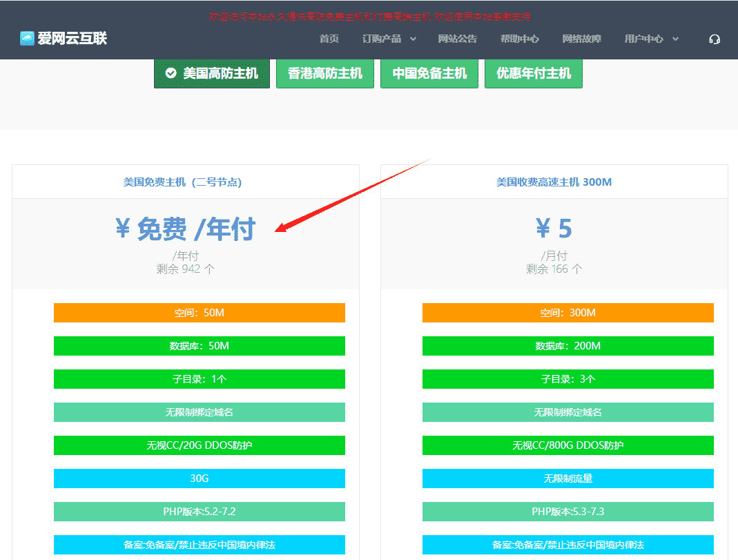
Task: Click the 无限制流量 bar
Action: point(567,479)
